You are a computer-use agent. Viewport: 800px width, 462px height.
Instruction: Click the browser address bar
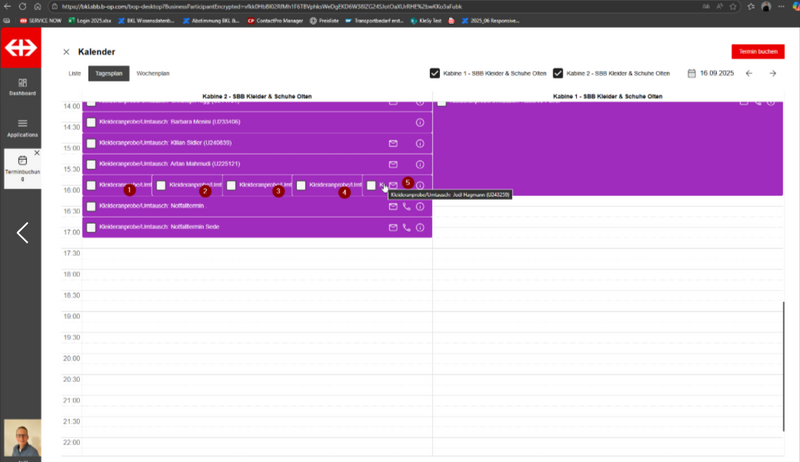click(x=300, y=6)
